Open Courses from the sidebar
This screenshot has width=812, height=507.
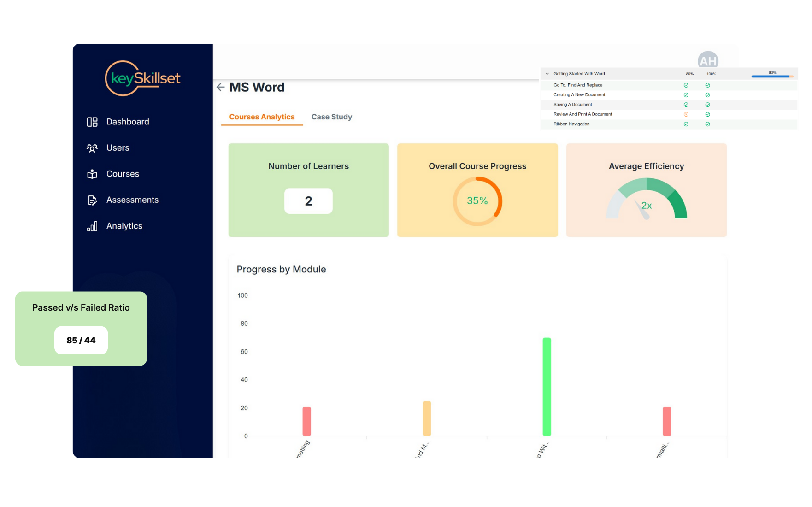(123, 174)
